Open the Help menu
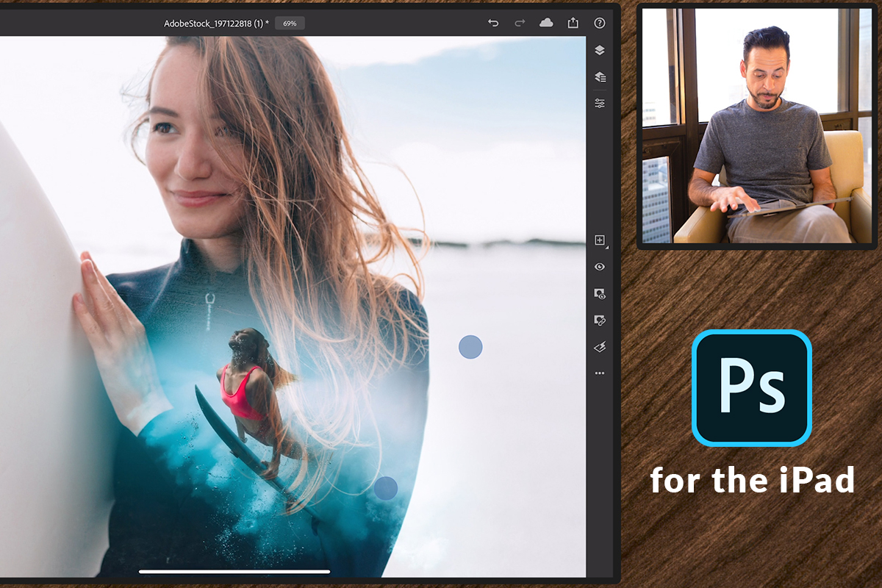 pos(599,23)
